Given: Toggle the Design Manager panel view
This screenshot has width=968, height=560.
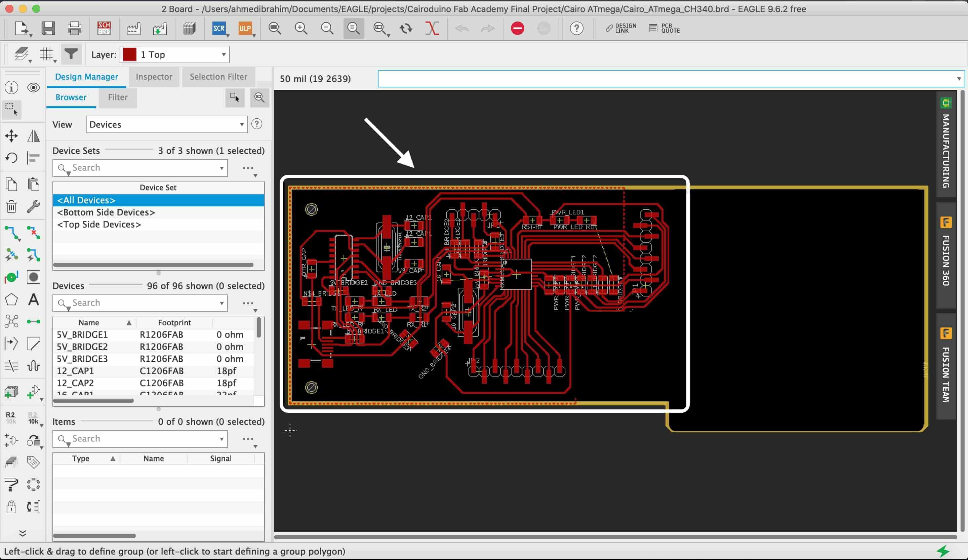Looking at the screenshot, I should point(87,76).
